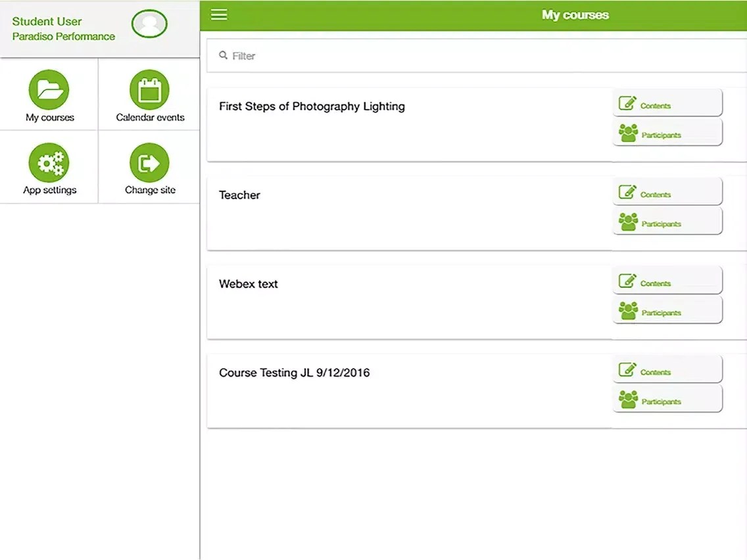Select the First Steps of Photography Lighting title

coord(312,106)
